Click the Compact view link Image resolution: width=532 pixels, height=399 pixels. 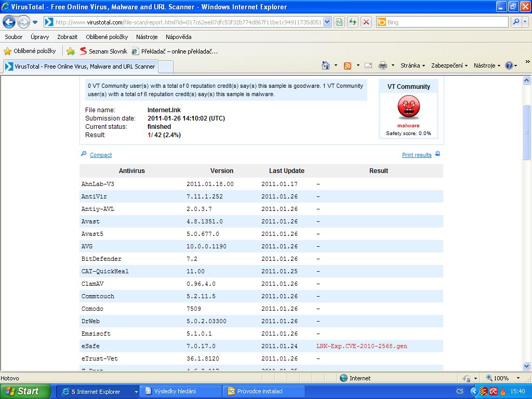coord(101,155)
